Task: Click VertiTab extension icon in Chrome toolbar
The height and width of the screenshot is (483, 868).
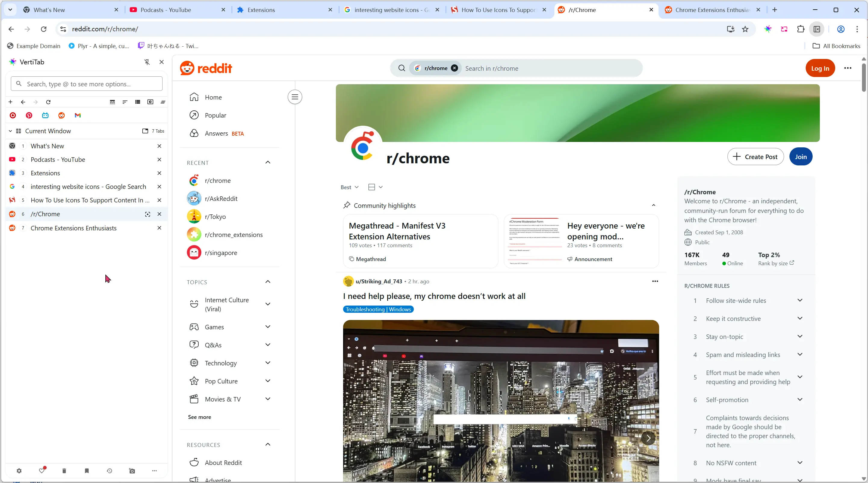Action: pos(768,29)
